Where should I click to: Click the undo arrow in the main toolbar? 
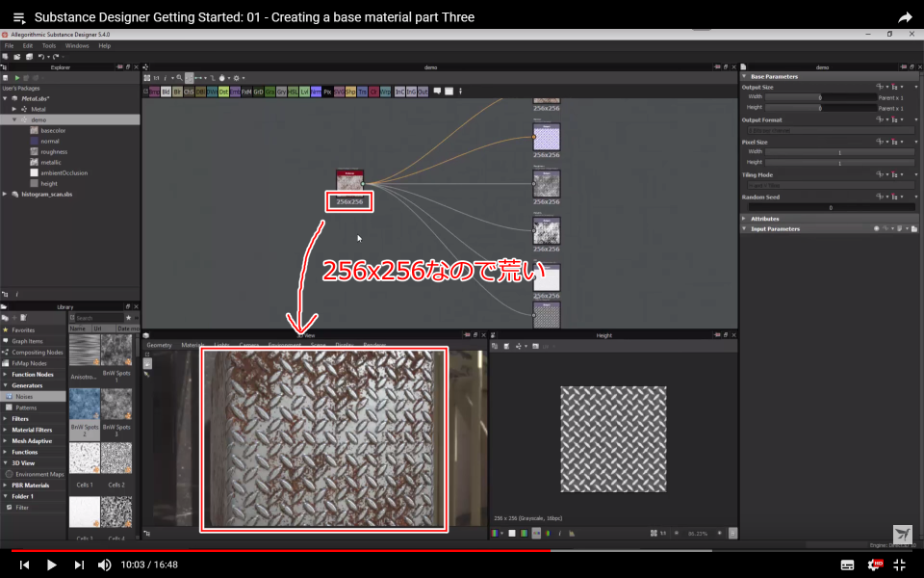pos(41,57)
